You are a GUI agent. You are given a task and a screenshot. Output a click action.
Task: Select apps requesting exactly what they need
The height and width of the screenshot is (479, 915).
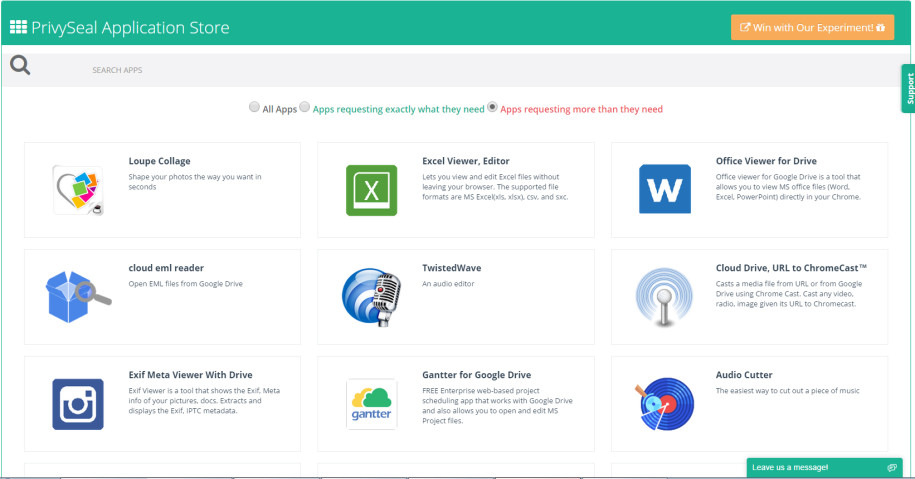[x=305, y=107]
